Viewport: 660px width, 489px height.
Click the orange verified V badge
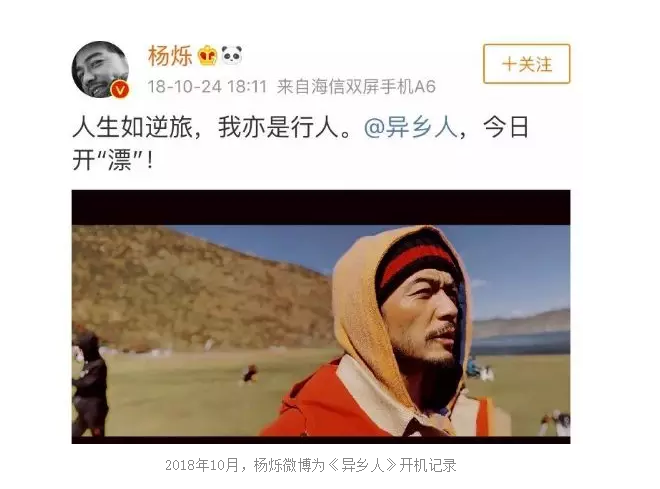120,89
